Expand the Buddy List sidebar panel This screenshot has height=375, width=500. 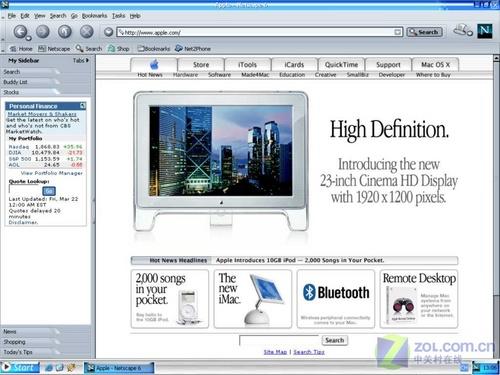tap(31, 82)
